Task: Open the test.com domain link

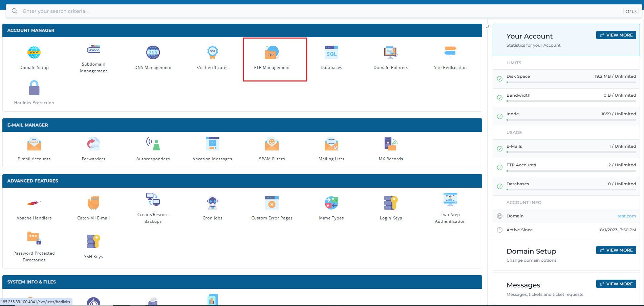Action: (x=626, y=216)
